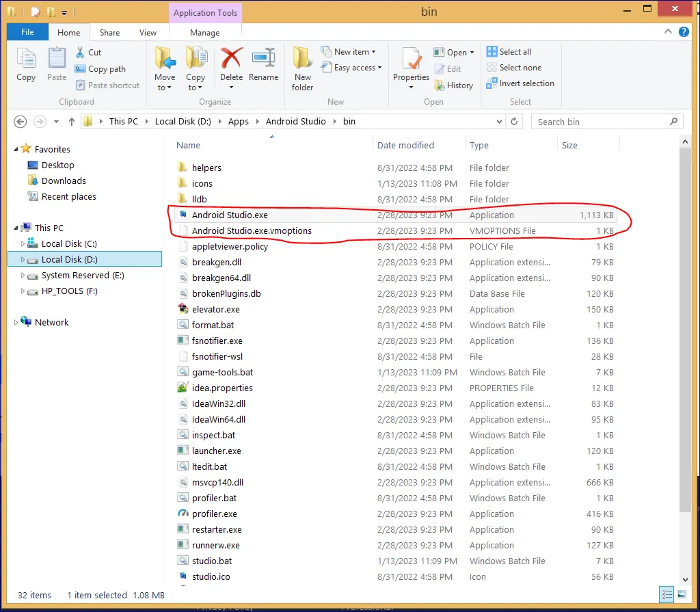
Task: Collapse the ribbon with the chevron
Action: tap(668, 31)
